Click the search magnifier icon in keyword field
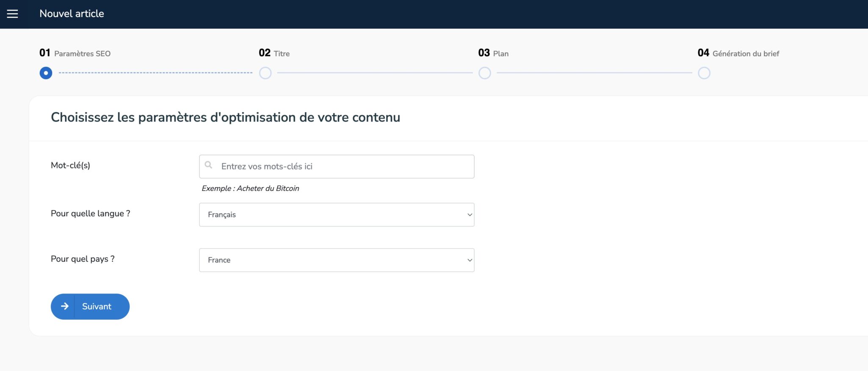 tap(208, 165)
